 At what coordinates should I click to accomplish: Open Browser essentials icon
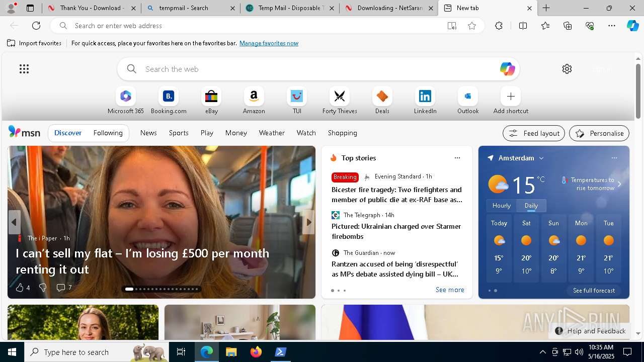point(590,26)
